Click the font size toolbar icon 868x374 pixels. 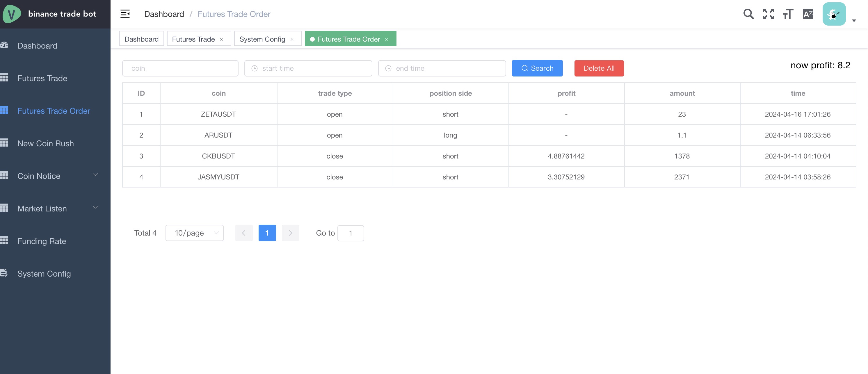pos(788,13)
